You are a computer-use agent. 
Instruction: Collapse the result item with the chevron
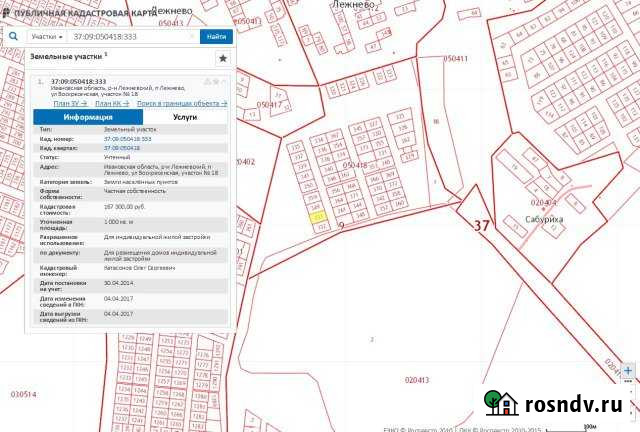click(222, 81)
